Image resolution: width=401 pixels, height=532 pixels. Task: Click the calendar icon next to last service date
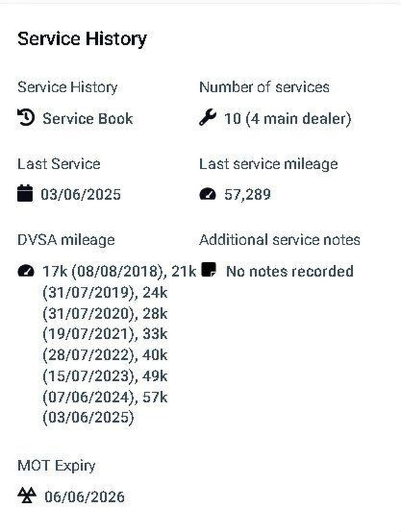[x=25, y=194]
